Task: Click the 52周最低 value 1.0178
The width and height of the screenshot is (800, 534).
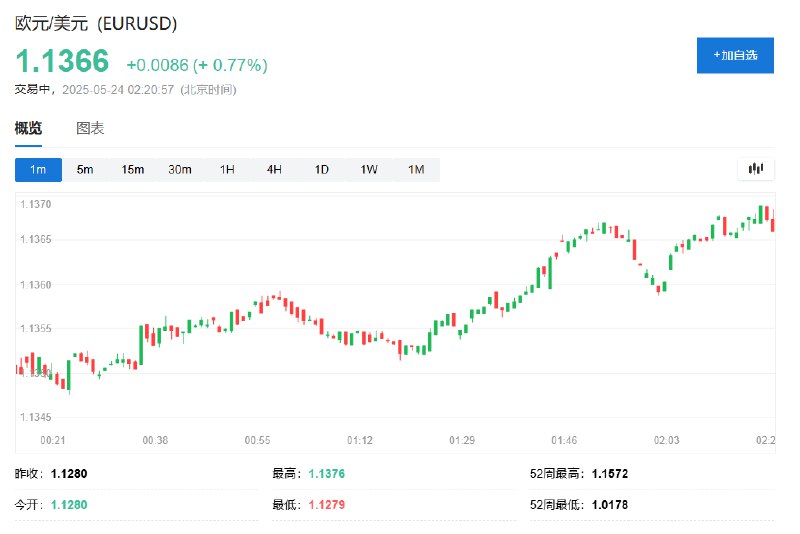Action: [x=610, y=505]
